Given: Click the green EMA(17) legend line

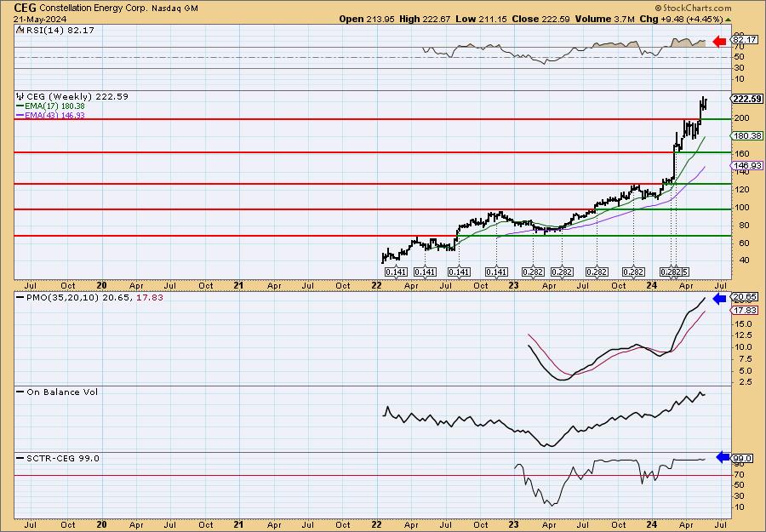Looking at the screenshot, I should (x=20, y=106).
